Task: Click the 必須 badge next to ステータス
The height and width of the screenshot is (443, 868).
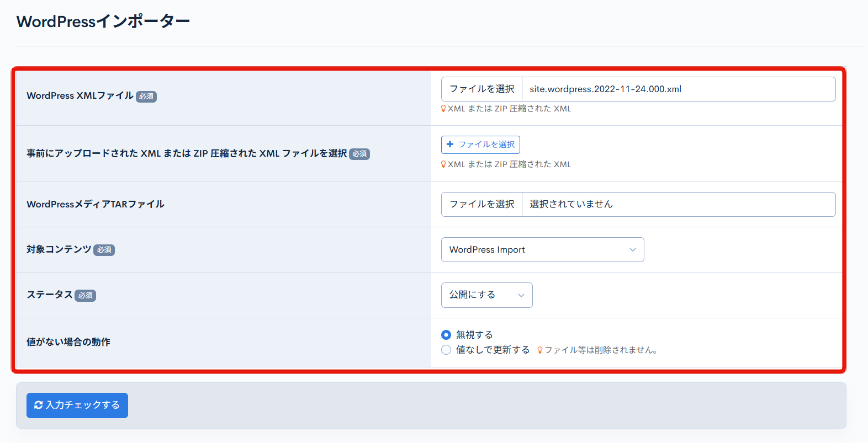Action: tap(85, 296)
